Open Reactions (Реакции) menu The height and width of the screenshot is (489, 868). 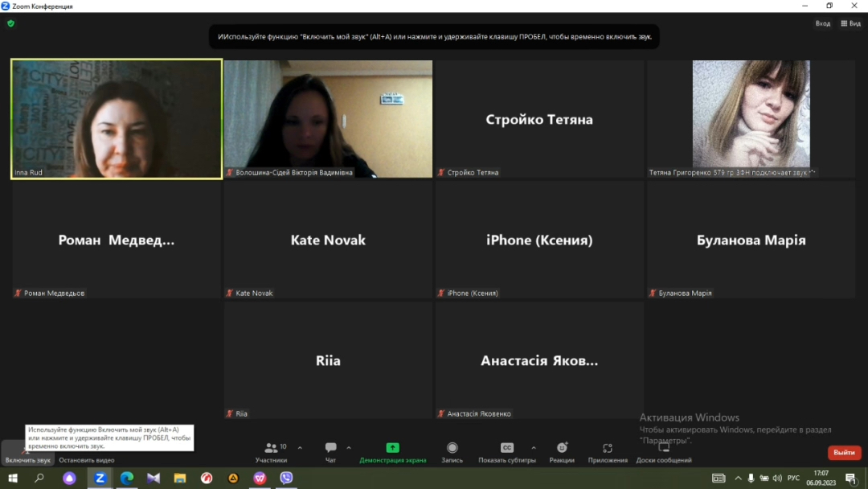click(x=562, y=452)
